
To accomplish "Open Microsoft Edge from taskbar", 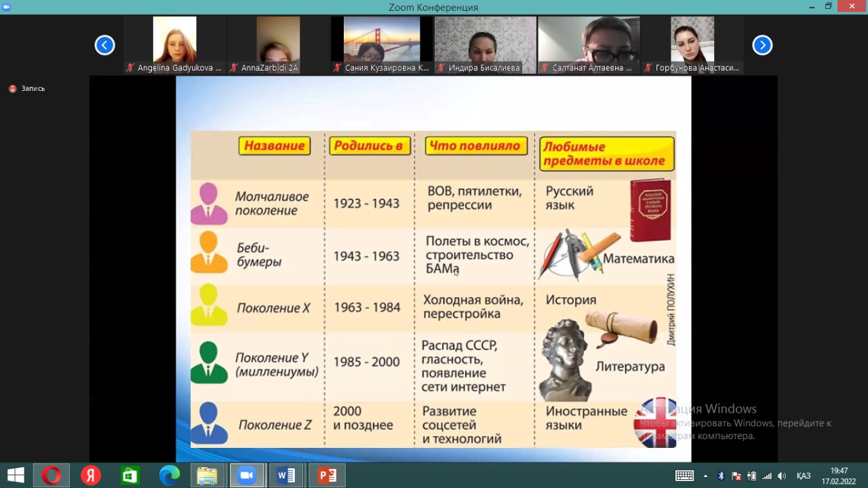I will [169, 476].
